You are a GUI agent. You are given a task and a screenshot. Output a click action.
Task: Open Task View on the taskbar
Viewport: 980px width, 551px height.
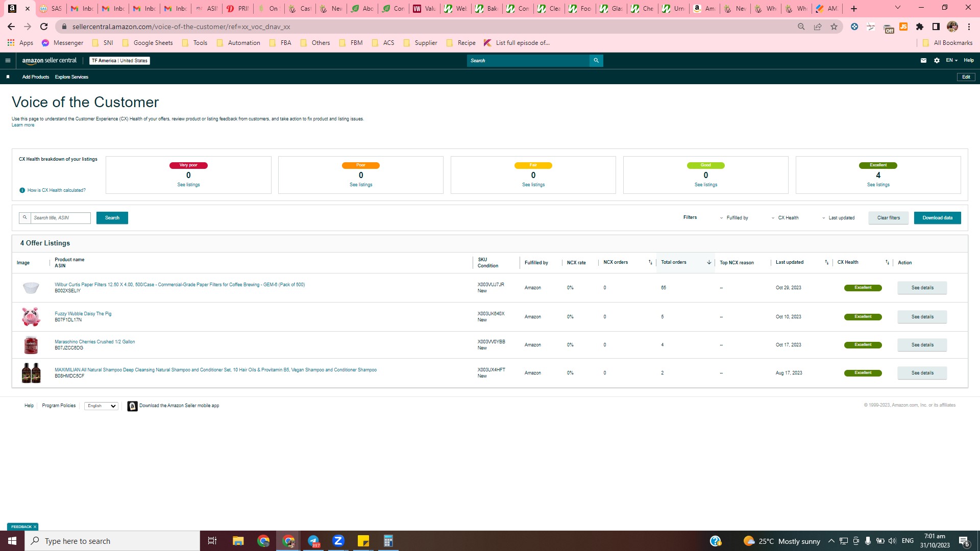[212, 541]
